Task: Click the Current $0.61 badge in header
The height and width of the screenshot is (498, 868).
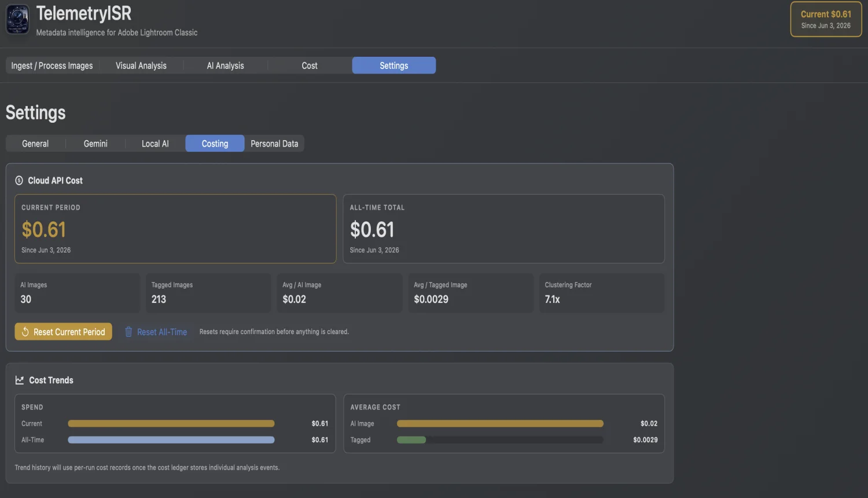Action: [x=826, y=19]
